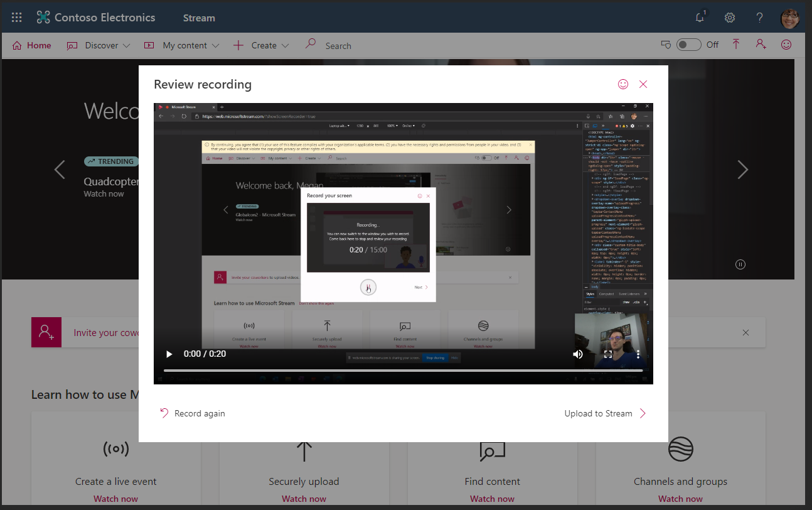Go to next carousel slide
This screenshot has height=510, width=812.
point(743,170)
